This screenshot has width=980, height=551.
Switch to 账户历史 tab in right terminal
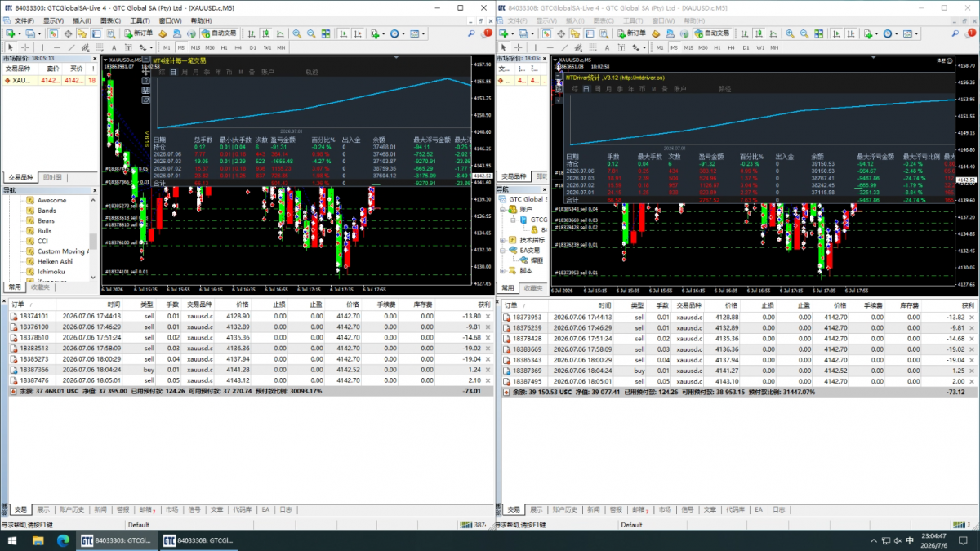coord(563,509)
